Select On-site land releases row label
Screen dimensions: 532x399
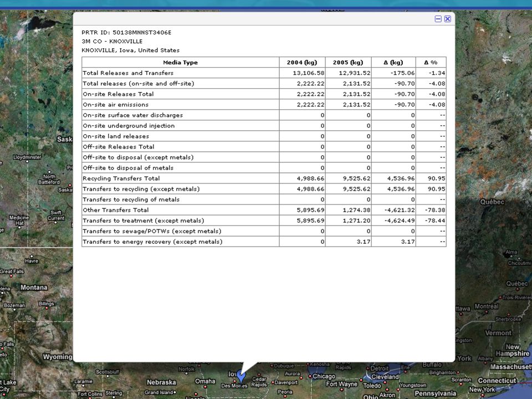pyautogui.click(x=116, y=136)
